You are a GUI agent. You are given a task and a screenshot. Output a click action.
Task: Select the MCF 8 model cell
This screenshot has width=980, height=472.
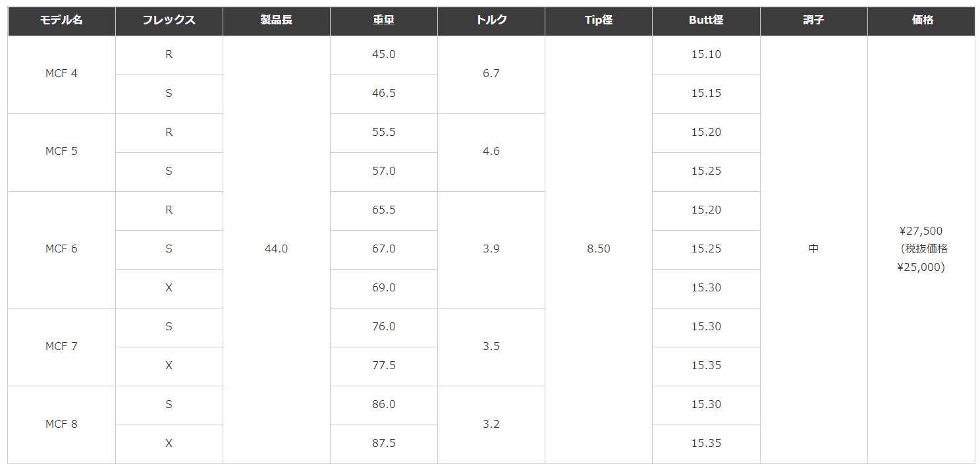(x=61, y=425)
